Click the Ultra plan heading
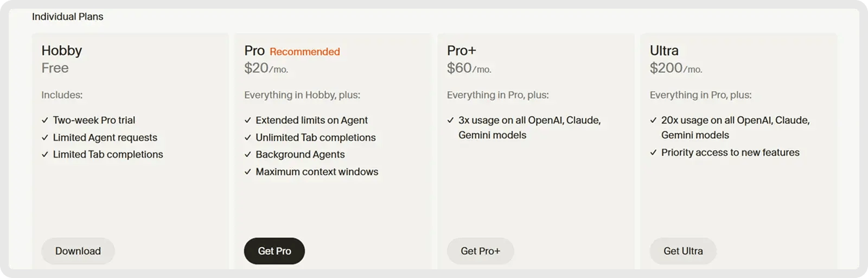 coord(664,50)
